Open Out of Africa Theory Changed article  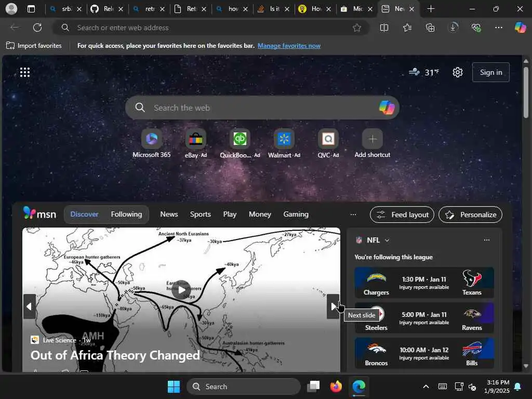tap(115, 355)
